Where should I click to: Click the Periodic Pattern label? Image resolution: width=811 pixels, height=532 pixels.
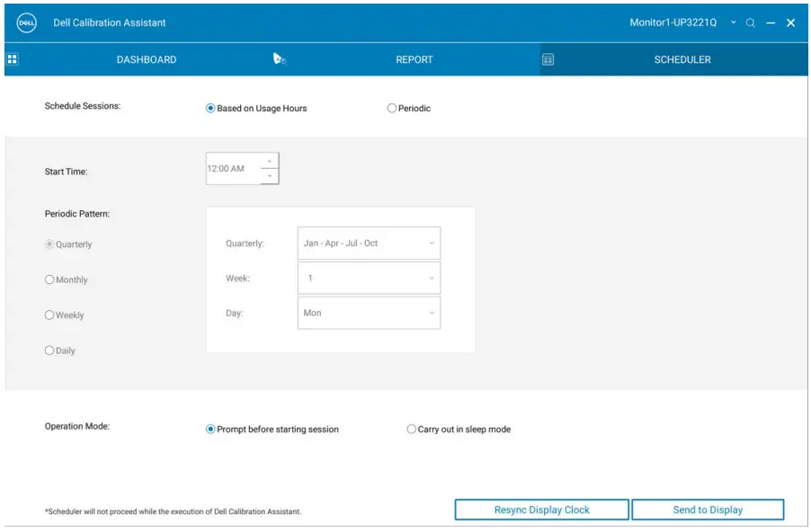pyautogui.click(x=77, y=214)
